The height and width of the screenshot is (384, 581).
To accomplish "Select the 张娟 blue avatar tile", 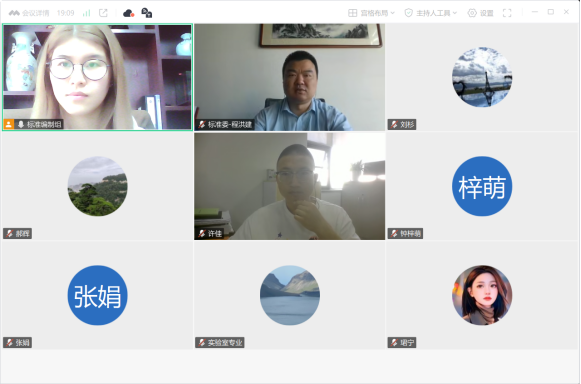I will (97, 295).
